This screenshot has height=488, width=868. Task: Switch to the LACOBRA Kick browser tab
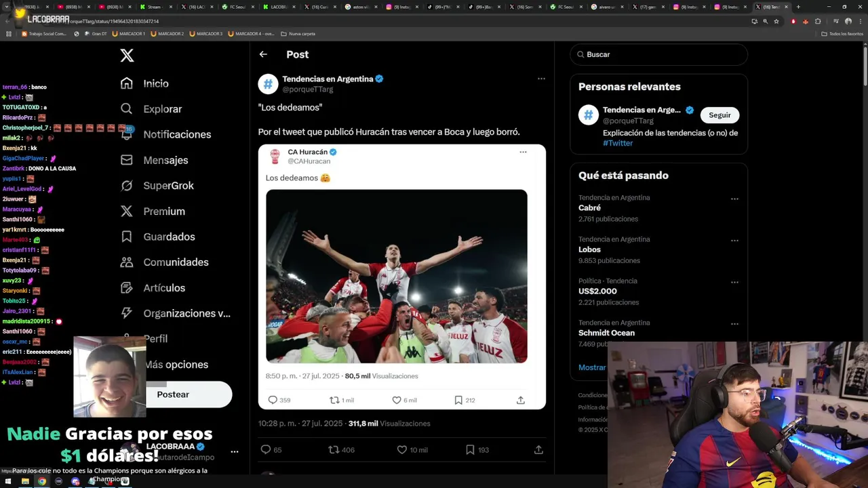coord(279,7)
